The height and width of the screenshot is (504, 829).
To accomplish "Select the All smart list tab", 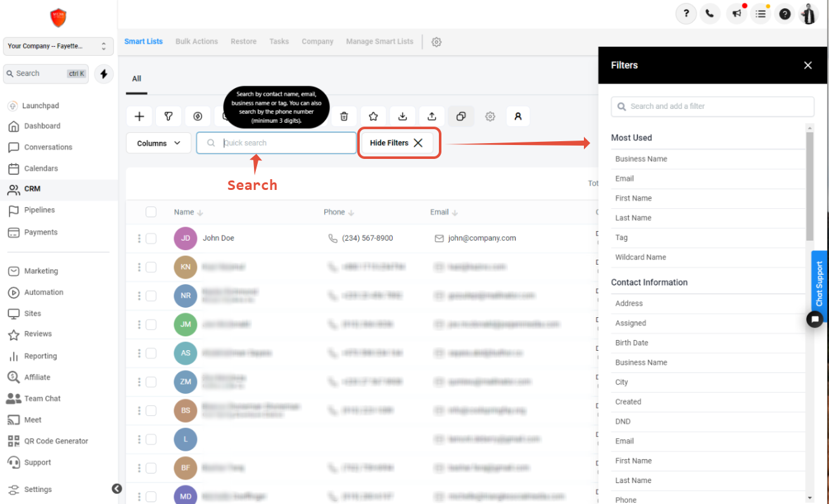I will click(137, 79).
